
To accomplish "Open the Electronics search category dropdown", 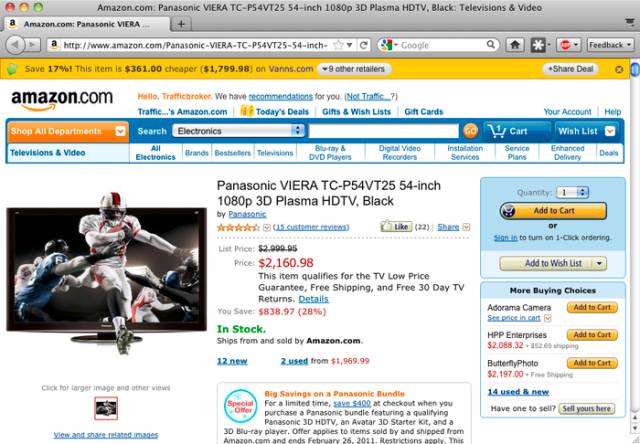I will click(238, 131).
